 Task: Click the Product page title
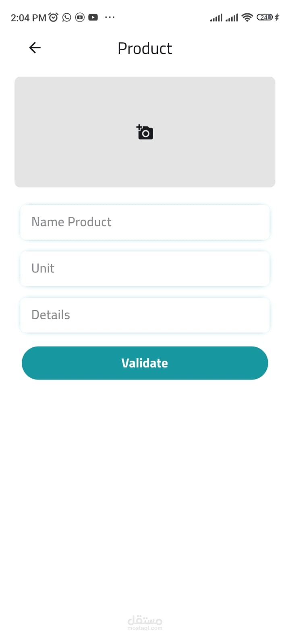coord(145,48)
